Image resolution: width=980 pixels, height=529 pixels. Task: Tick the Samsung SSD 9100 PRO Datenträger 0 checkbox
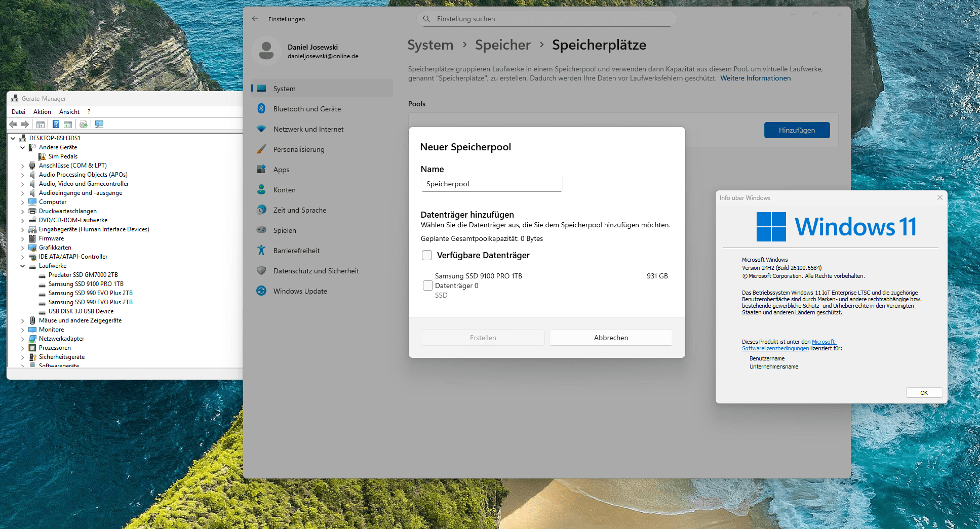[428, 286]
